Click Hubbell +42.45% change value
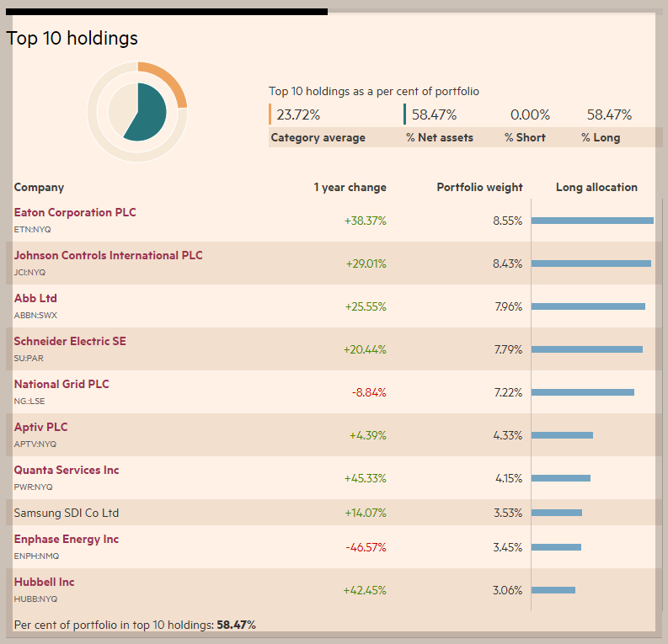This screenshot has height=644, width=668. [365, 590]
